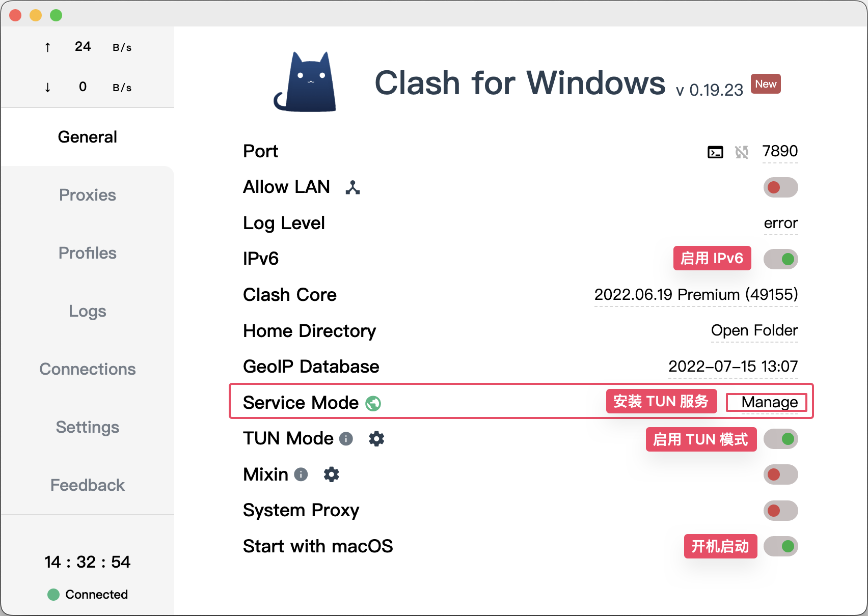868x616 pixels.
Task: Click the Clash cat logo
Action: tap(306, 82)
